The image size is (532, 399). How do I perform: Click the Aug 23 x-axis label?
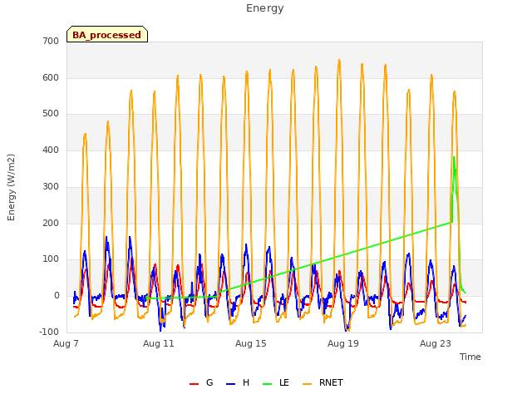(x=436, y=343)
